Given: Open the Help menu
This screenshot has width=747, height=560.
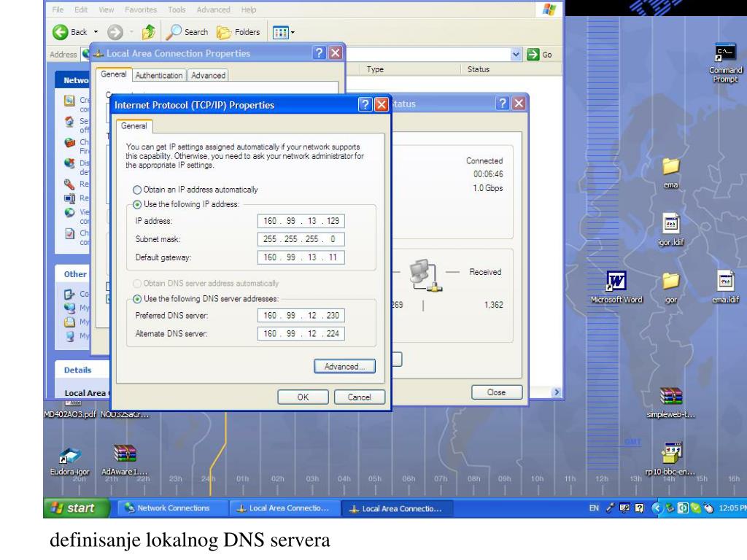Looking at the screenshot, I should tap(248, 9).
